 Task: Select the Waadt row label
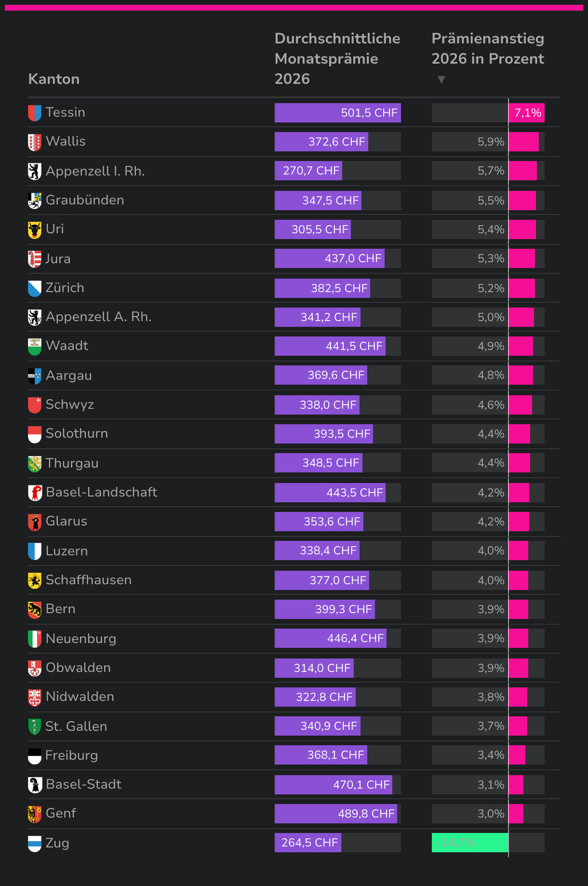coord(67,346)
